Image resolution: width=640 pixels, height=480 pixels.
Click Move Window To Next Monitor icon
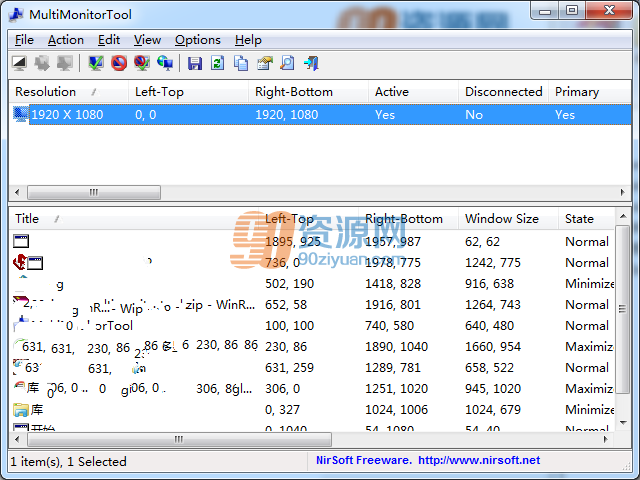click(x=42, y=63)
